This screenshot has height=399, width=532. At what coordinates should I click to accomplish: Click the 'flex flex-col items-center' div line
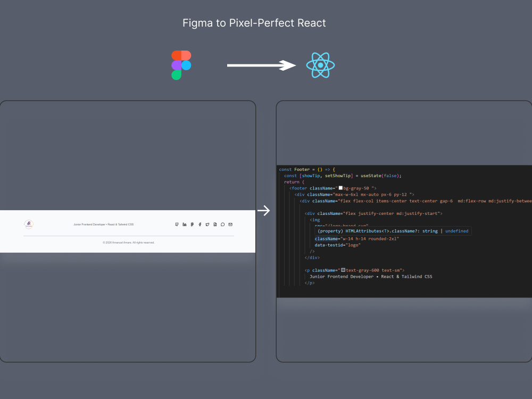point(415,201)
